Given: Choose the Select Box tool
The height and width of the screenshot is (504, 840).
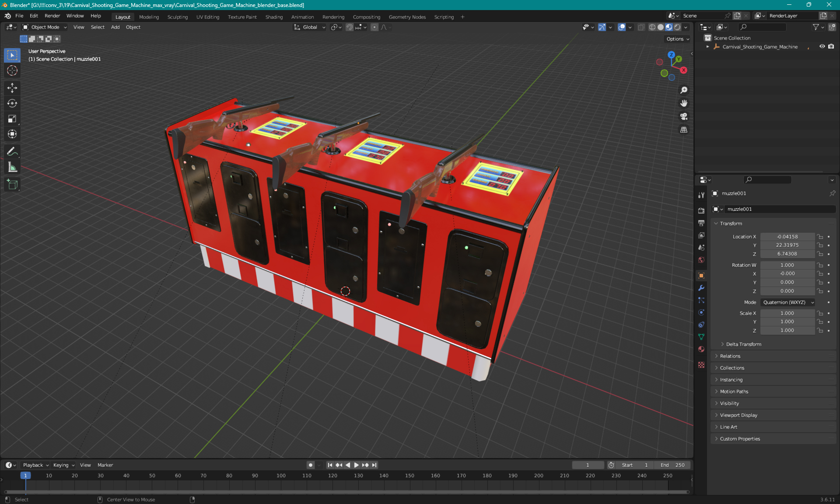Looking at the screenshot, I should [x=12, y=55].
